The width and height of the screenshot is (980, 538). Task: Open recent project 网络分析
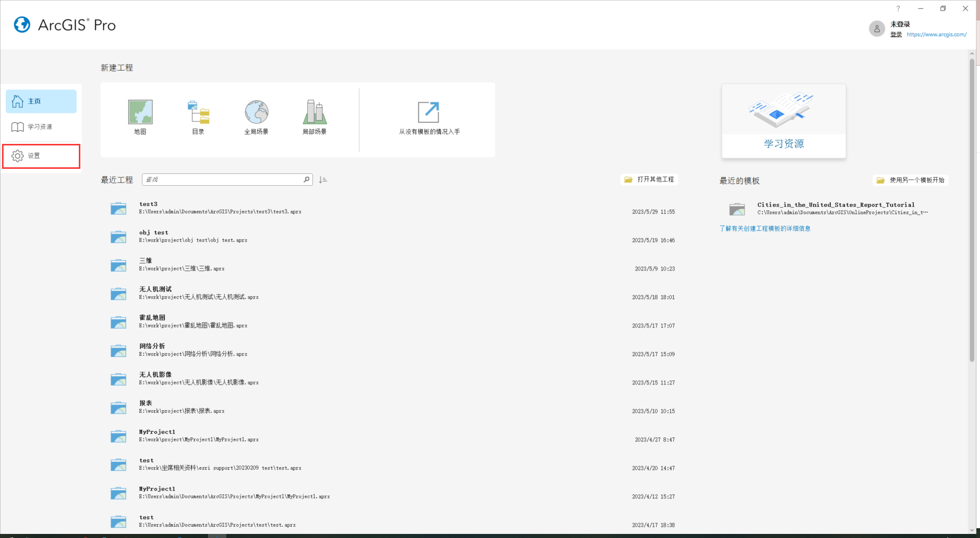click(393, 350)
